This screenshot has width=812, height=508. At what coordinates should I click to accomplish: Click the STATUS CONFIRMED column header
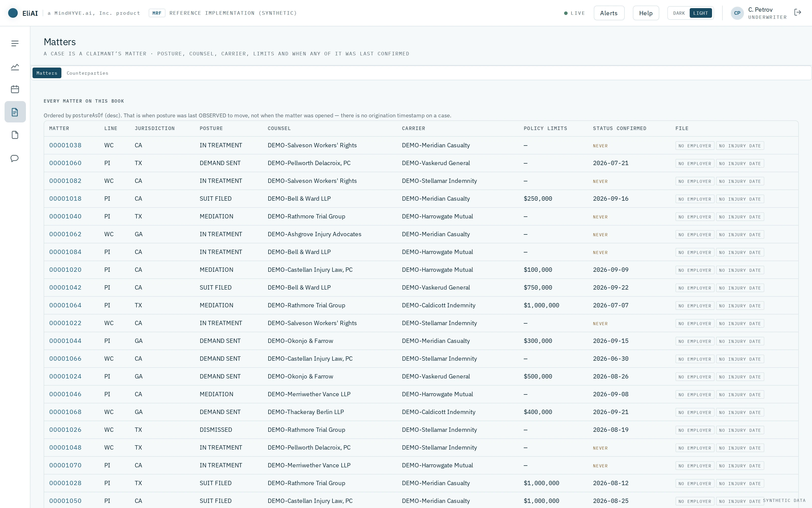pos(619,128)
